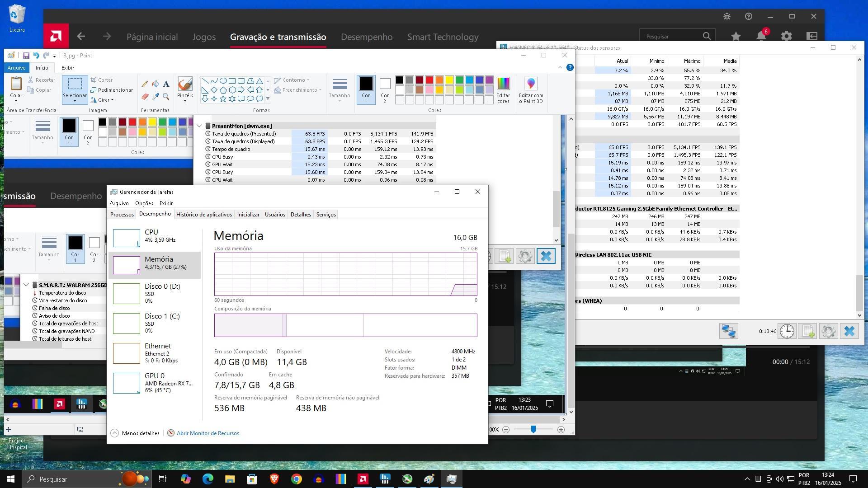Open the Smart Technology tab in AMD Software
The image size is (868, 488).
443,37
